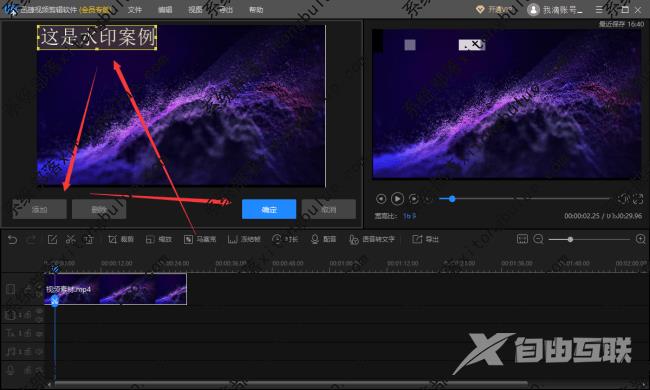Open the 文件 (File) menu
The width and height of the screenshot is (650, 390).
[x=135, y=10]
